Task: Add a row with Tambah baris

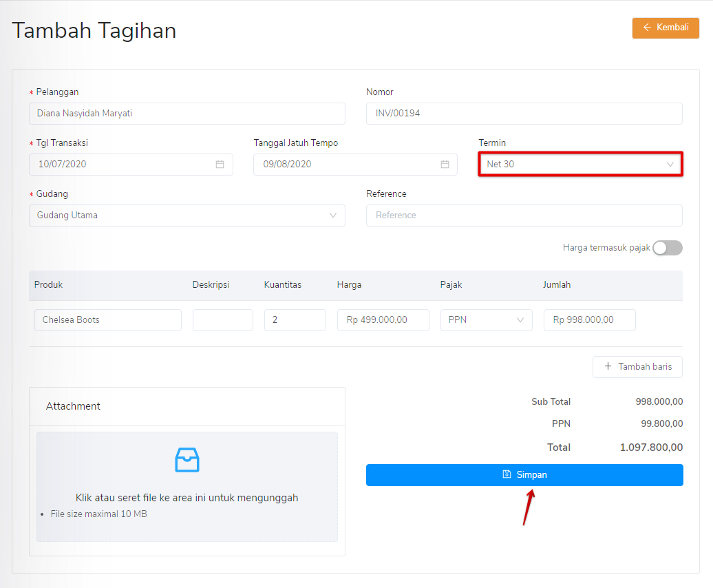Action: (637, 366)
